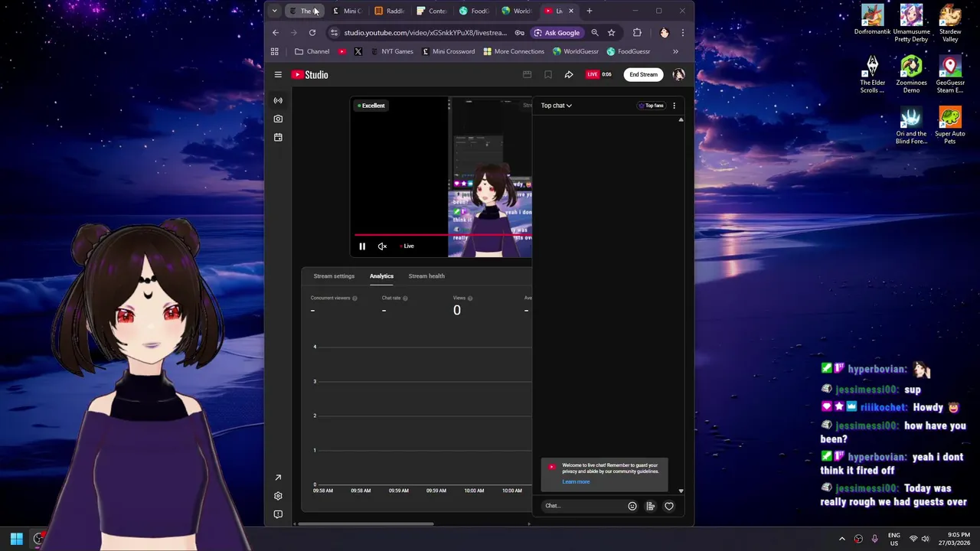
Task: Click the Views help icon
Action: pos(470,298)
